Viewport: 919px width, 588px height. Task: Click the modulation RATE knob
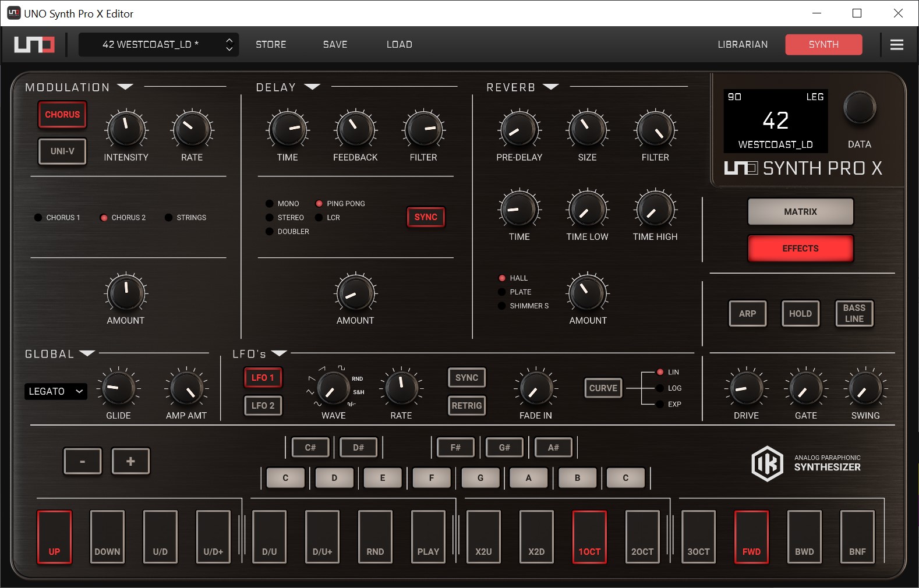192,129
